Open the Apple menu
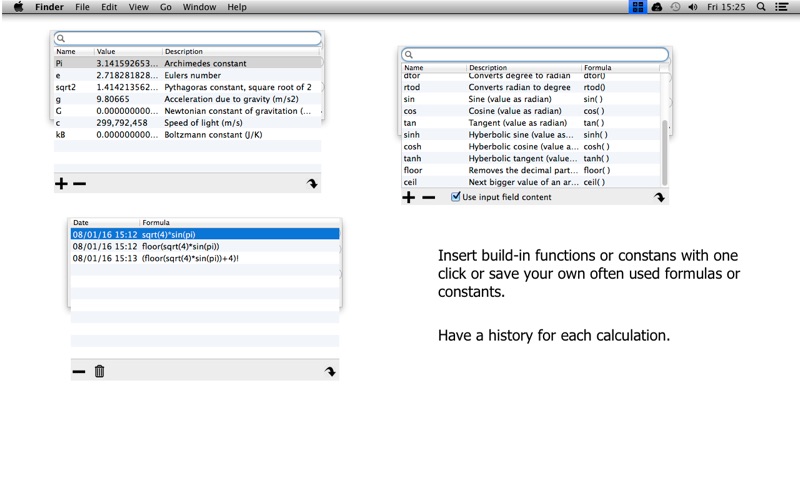The image size is (800, 500). point(18,7)
